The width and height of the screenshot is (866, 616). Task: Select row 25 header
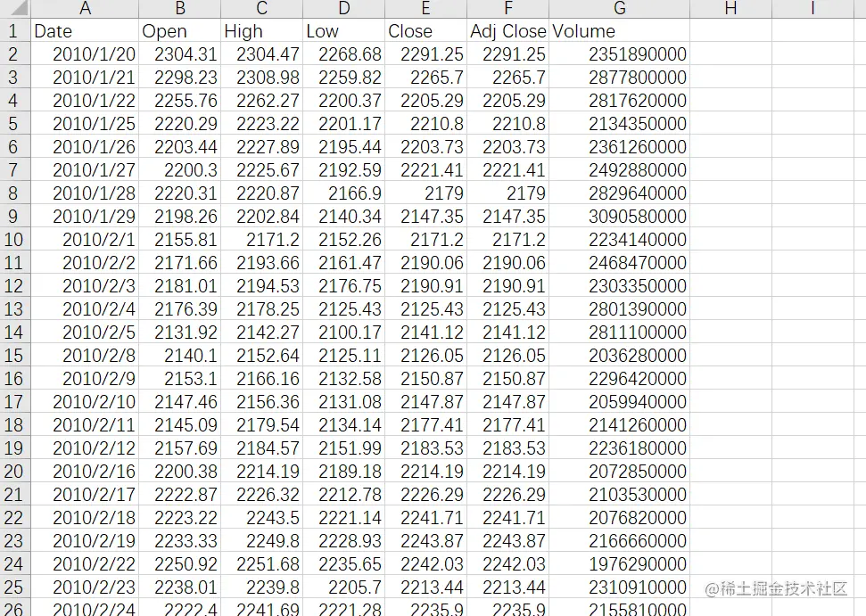15,587
